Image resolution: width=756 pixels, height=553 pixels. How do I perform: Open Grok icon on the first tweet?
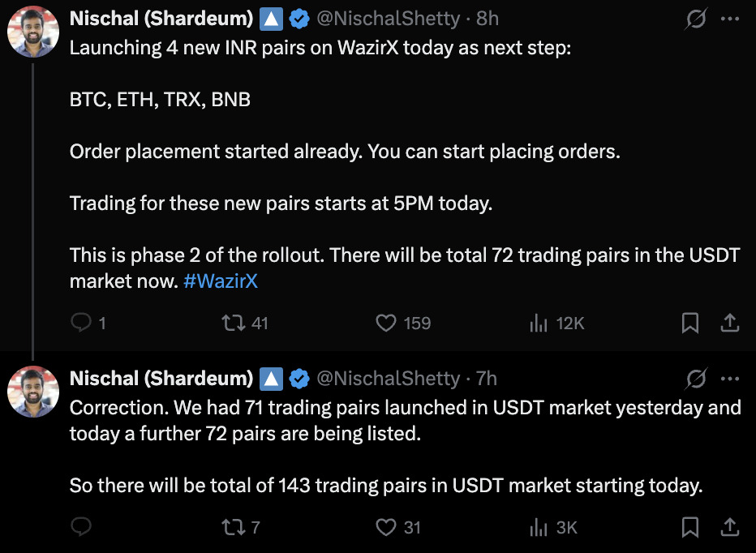[695, 18]
